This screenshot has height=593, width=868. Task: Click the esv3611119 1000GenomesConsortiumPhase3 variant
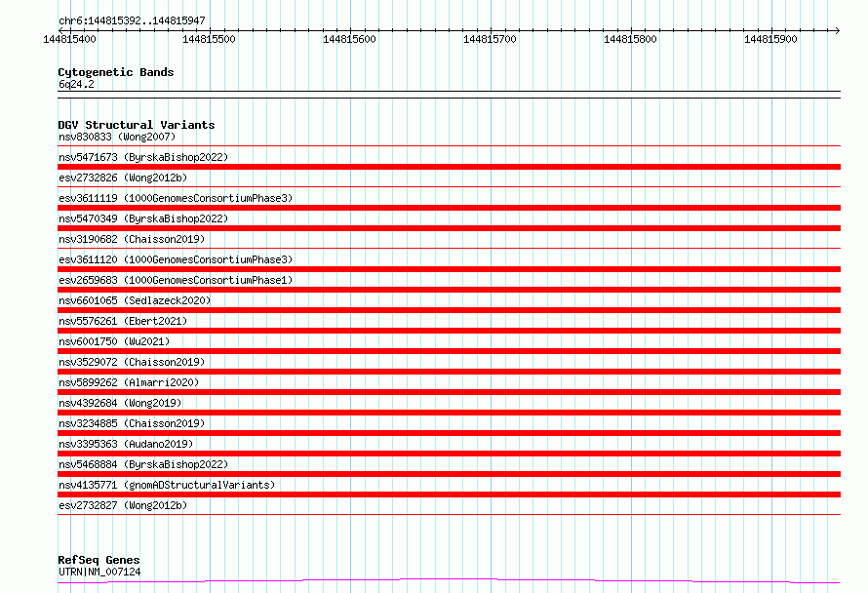[449, 208]
